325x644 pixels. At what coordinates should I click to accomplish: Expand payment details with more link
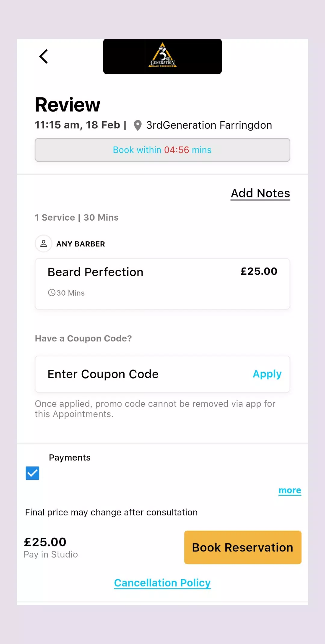point(290,490)
